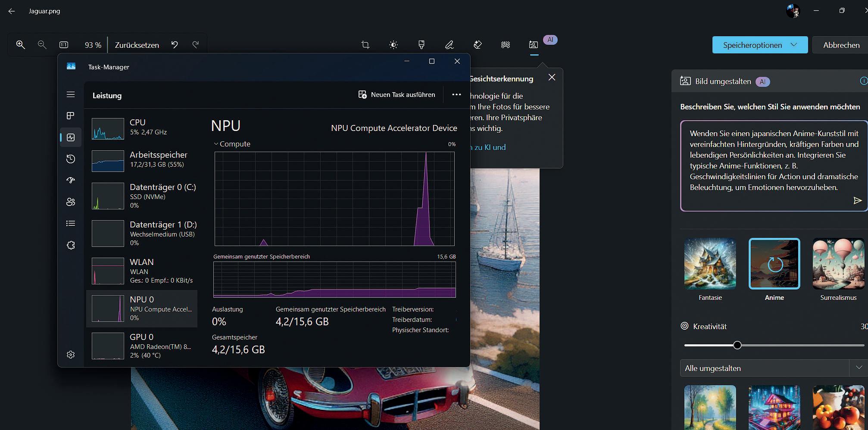Go back from the Jaguar.png editor
The image size is (868, 430).
coord(12,11)
